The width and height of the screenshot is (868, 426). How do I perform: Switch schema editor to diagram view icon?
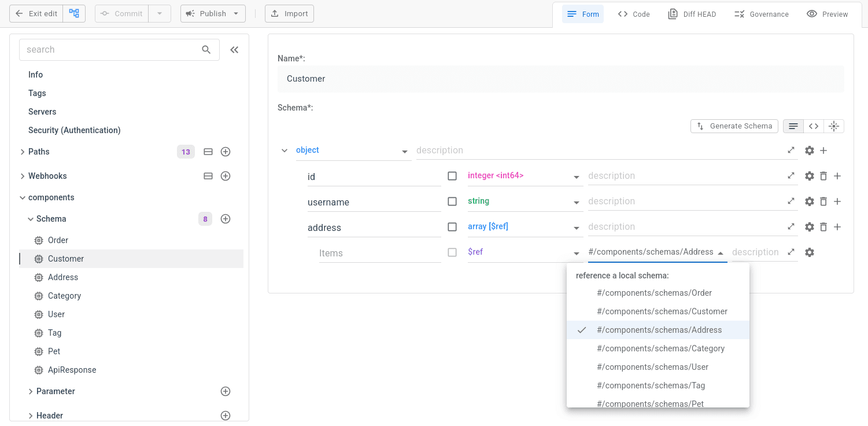(834, 126)
